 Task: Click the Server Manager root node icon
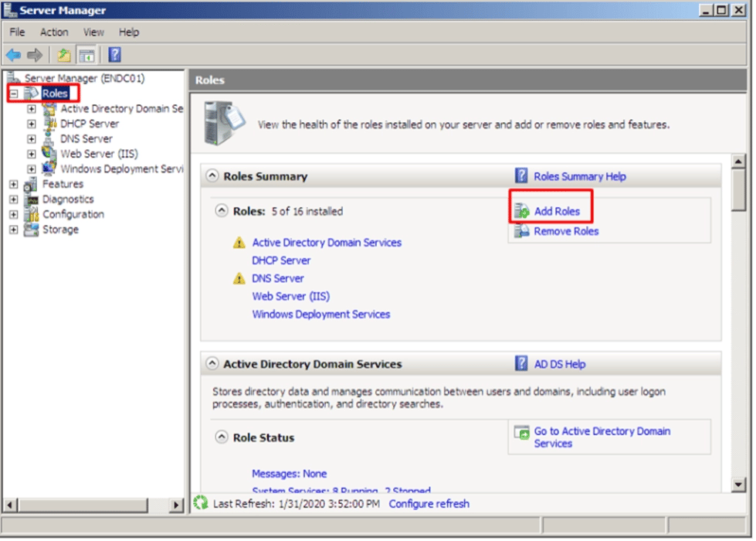[x=13, y=78]
